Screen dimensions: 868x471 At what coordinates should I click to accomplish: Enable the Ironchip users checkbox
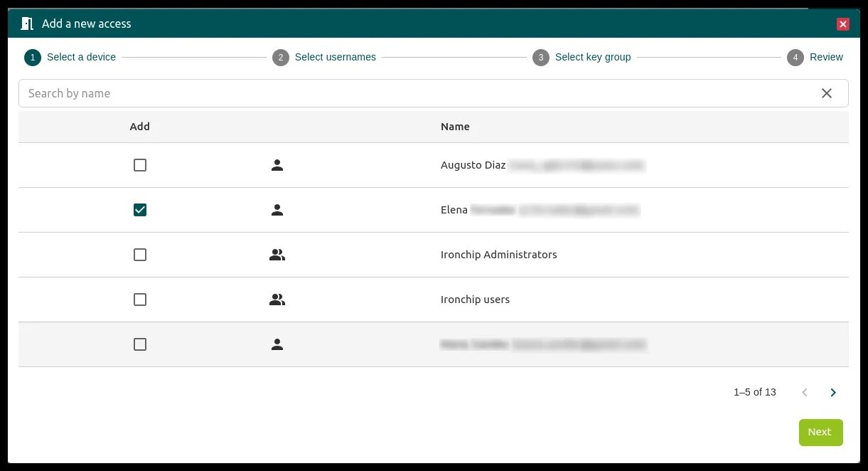[140, 300]
